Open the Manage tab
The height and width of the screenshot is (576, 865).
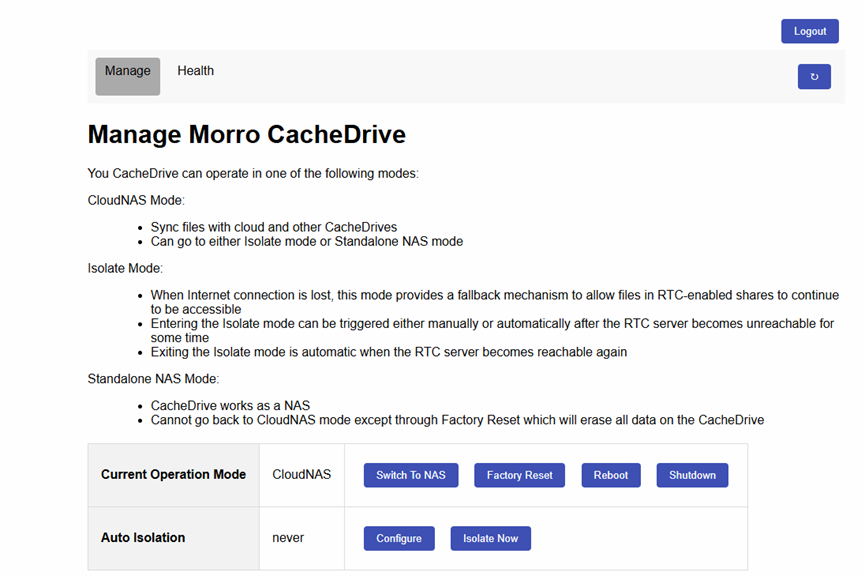click(127, 76)
